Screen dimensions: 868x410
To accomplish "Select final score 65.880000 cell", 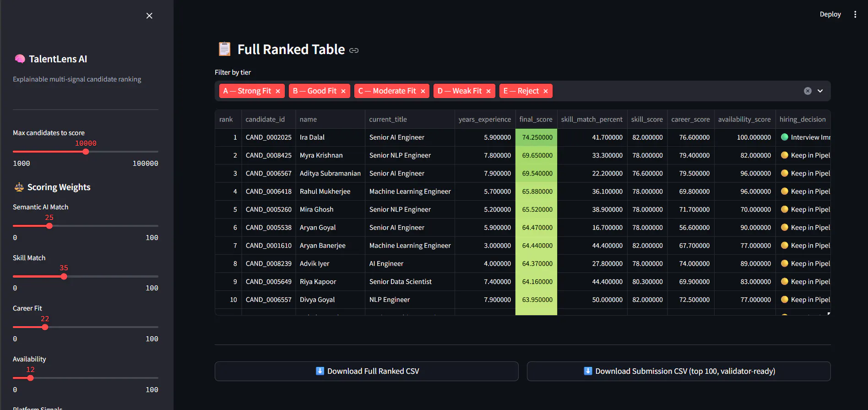I will (536, 191).
